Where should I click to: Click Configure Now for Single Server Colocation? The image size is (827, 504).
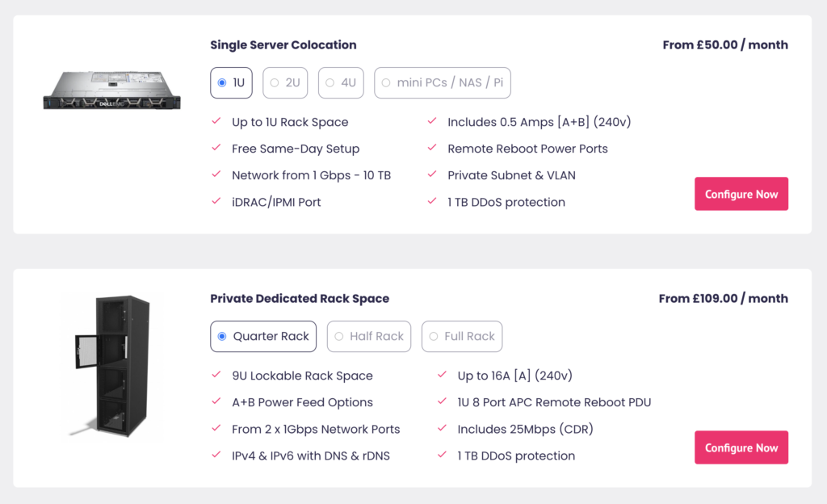point(741,194)
